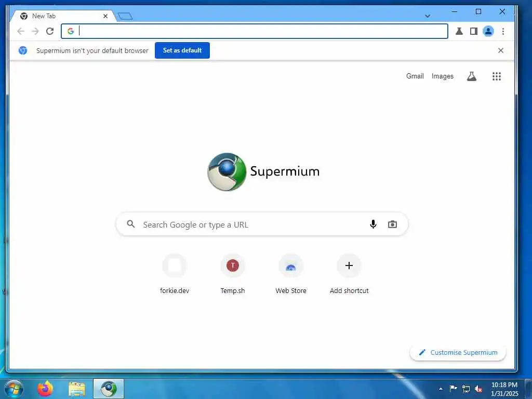Viewport: 532px width, 399px height.
Task: Click the taskbar clock showing 10:18 PM
Action: 504,389
